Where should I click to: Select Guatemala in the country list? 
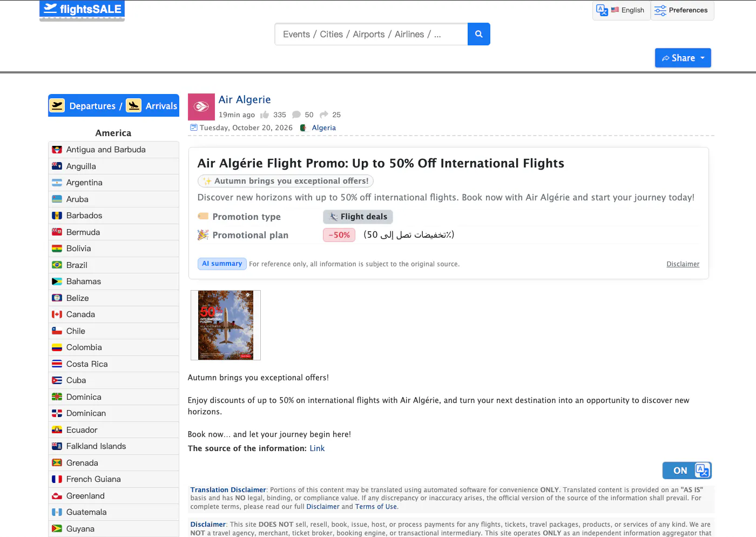[113, 512]
